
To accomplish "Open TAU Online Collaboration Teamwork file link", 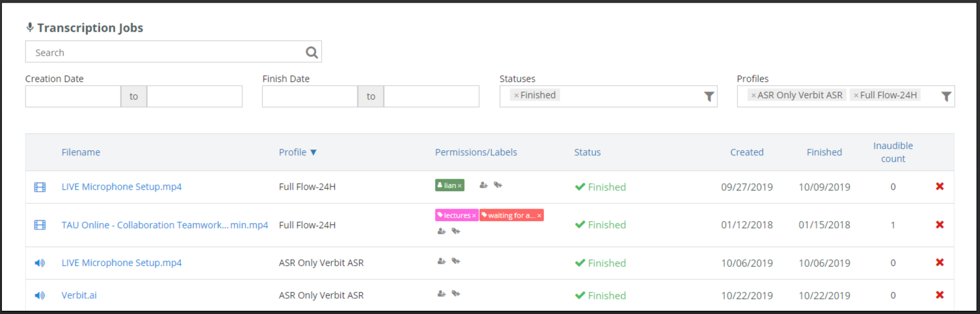I will (x=165, y=225).
